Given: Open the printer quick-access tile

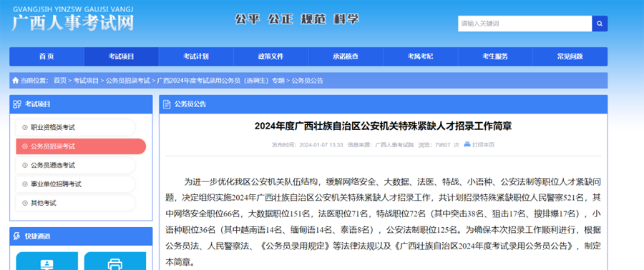Looking at the screenshot, I should pos(115,261).
